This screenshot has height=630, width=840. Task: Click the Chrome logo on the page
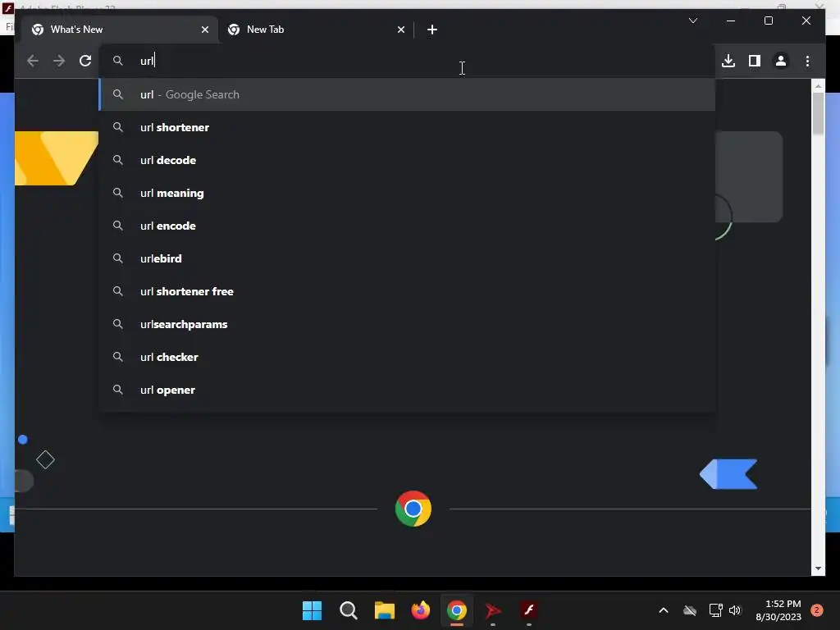coord(413,509)
